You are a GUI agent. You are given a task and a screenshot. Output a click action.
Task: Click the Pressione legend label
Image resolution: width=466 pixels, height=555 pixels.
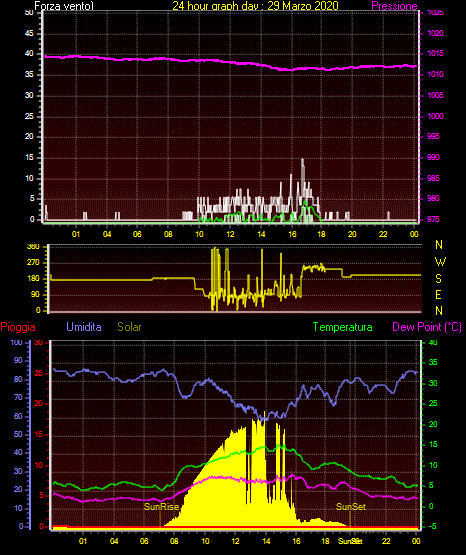[x=394, y=6]
